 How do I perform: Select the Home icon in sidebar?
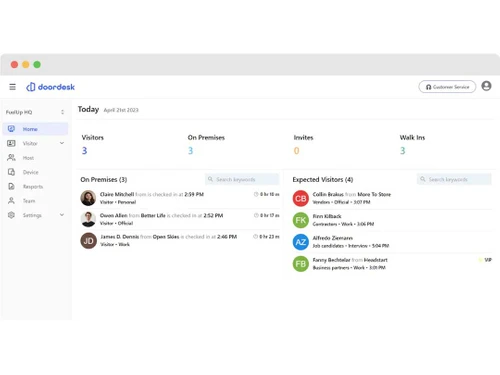pyautogui.click(x=11, y=129)
